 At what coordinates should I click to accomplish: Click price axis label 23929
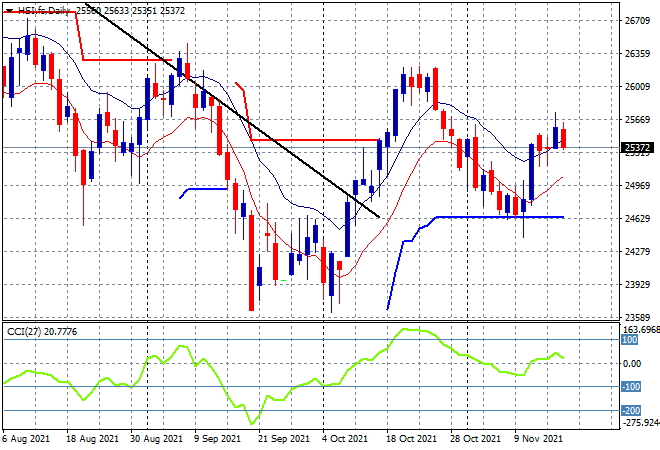(637, 285)
